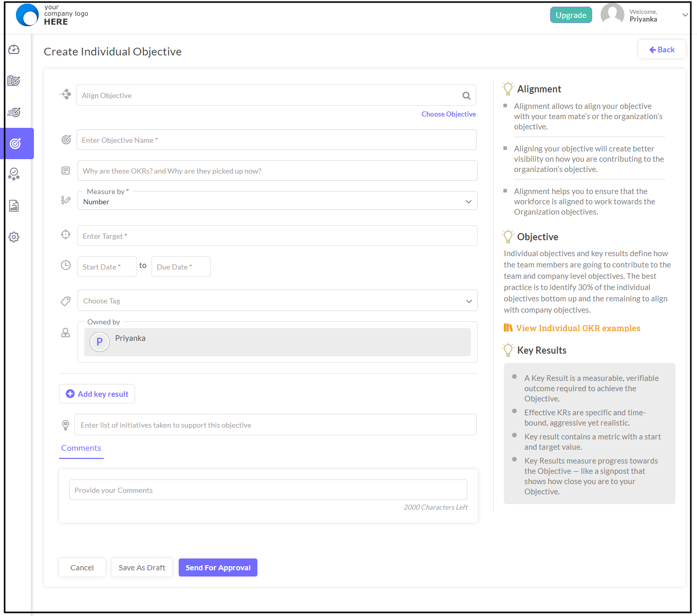Switch to the Comments tab

coord(81,448)
